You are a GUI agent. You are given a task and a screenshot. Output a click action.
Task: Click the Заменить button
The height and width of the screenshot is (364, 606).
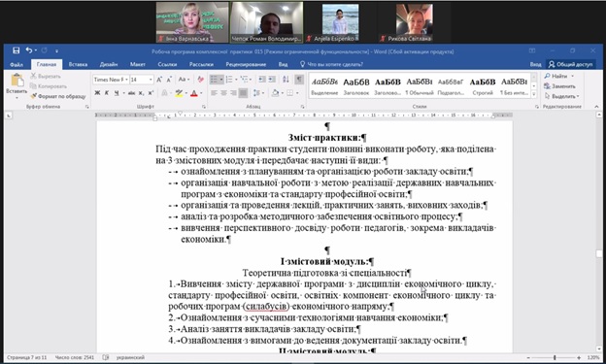coord(560,86)
